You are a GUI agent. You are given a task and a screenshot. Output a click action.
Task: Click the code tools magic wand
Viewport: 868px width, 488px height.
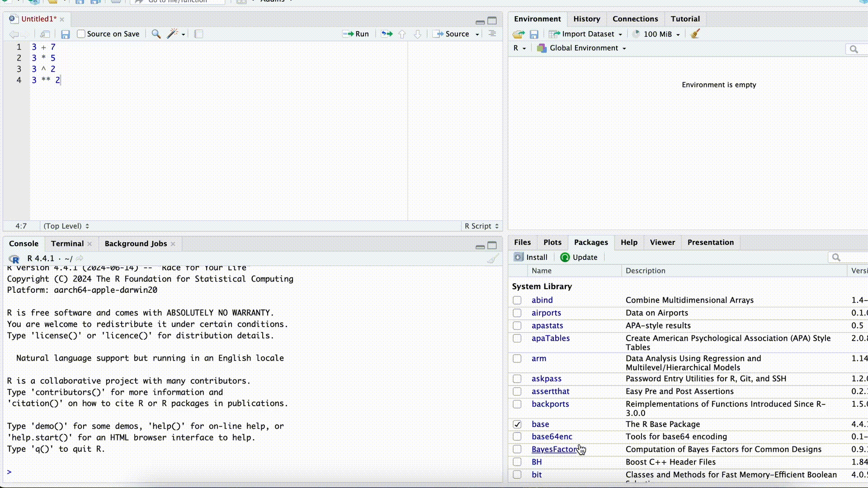172,34
